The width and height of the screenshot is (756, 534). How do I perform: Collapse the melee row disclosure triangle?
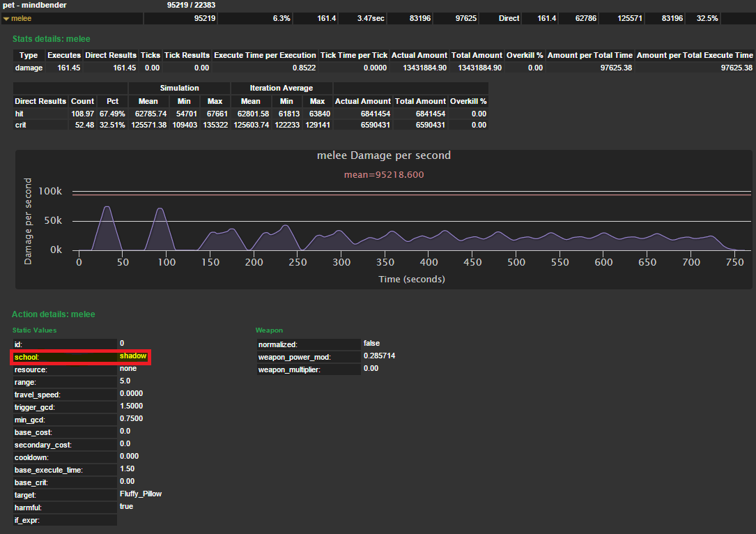(x=7, y=18)
